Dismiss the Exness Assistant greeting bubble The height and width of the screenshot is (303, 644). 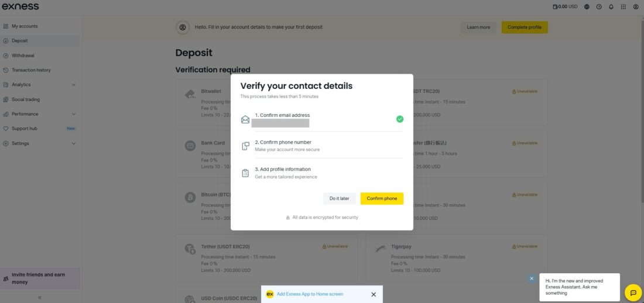[x=532, y=278]
